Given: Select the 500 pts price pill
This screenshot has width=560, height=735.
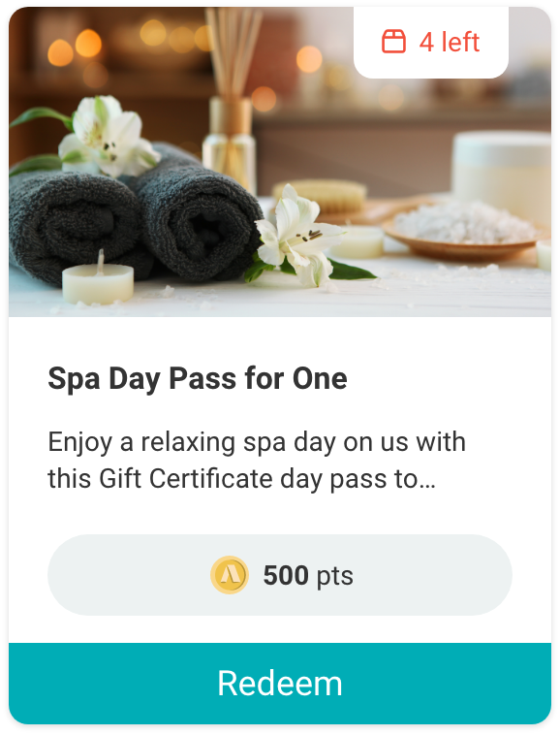Looking at the screenshot, I should coord(280,575).
